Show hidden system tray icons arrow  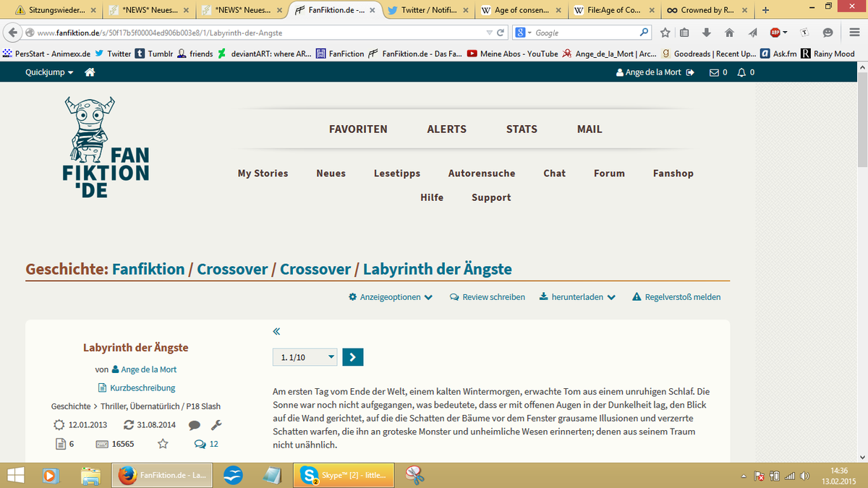(x=744, y=476)
